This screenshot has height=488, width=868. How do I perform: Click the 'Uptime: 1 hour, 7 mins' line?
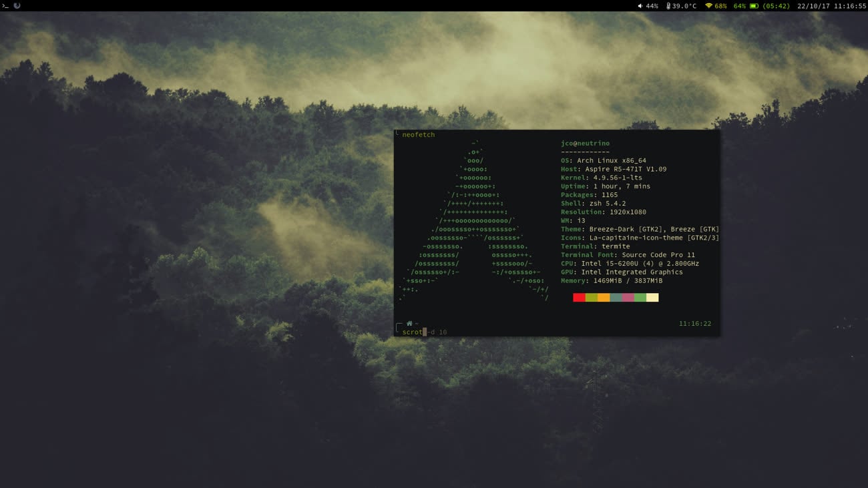[606, 186]
